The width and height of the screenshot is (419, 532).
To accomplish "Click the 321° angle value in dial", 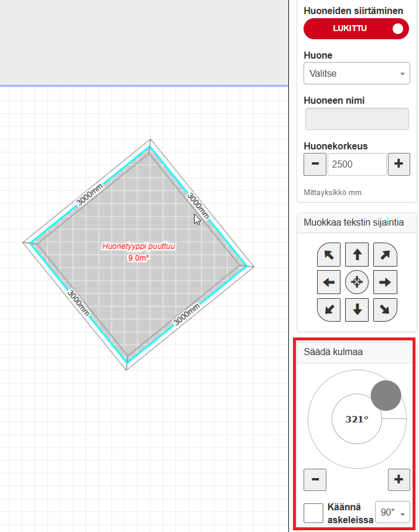I will (356, 420).
